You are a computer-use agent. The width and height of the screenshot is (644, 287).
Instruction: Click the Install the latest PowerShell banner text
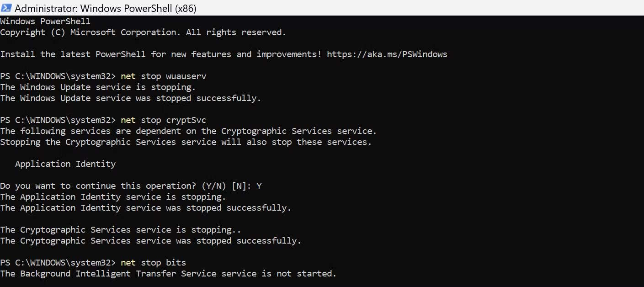(160, 54)
